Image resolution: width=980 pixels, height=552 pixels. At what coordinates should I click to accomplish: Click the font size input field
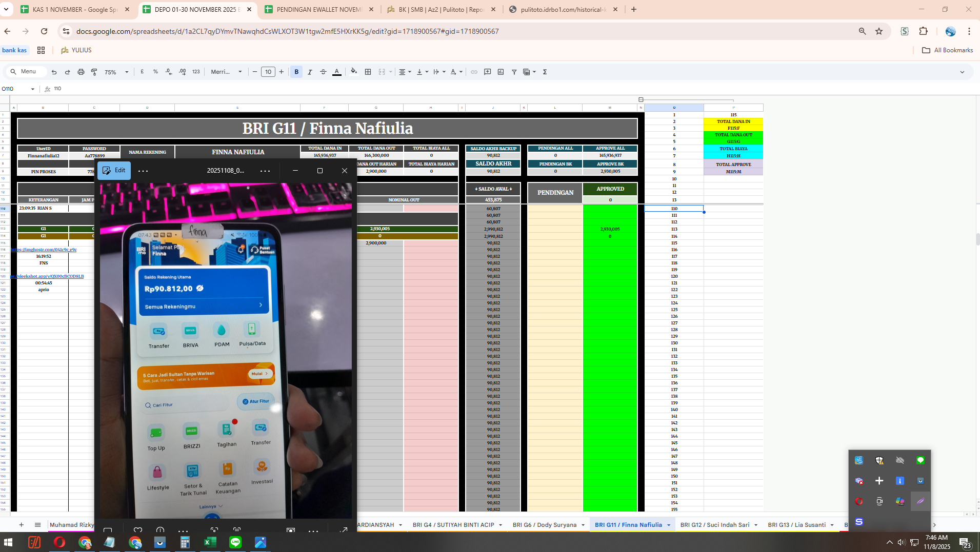tap(268, 72)
